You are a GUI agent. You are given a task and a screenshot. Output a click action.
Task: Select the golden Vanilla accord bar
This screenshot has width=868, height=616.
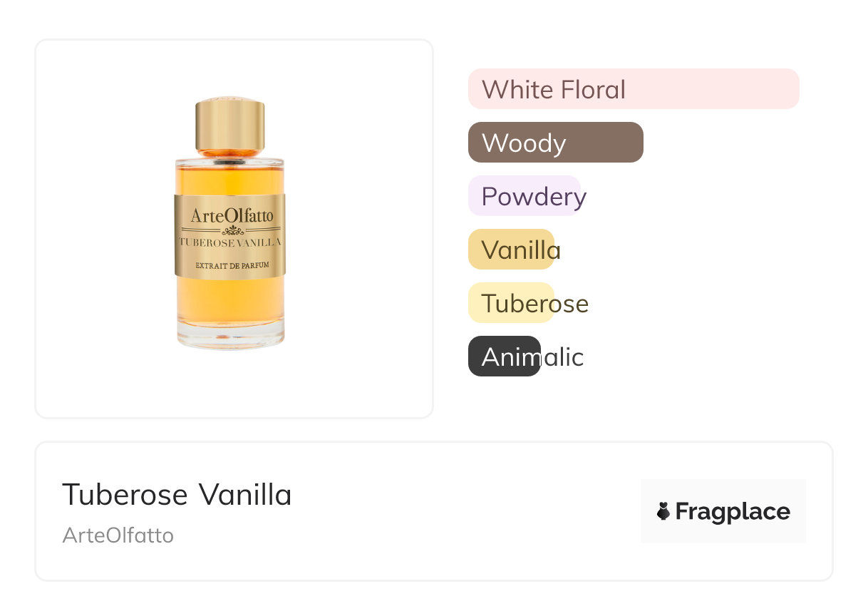510,250
